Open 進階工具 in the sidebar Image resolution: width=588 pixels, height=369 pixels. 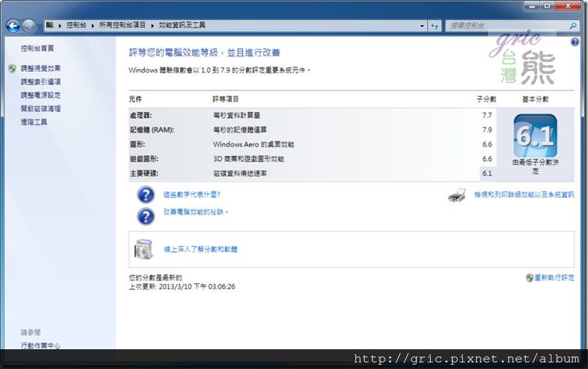pyautogui.click(x=34, y=122)
